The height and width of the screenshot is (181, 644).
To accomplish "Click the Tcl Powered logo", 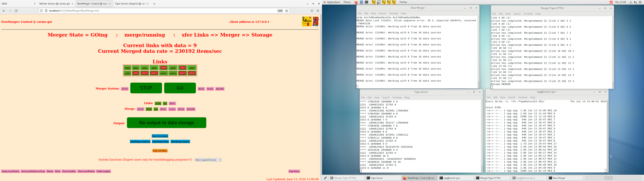I will [x=316, y=21].
